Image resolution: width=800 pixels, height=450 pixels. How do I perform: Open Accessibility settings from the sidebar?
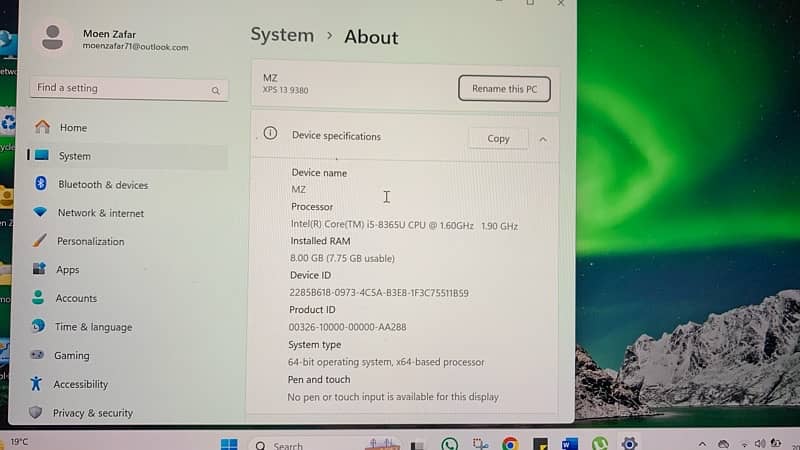pyautogui.click(x=80, y=384)
